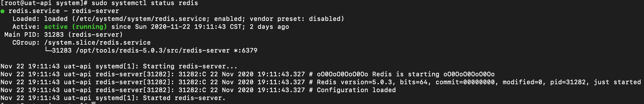Click the Main PID value 31283

[x=54, y=34]
